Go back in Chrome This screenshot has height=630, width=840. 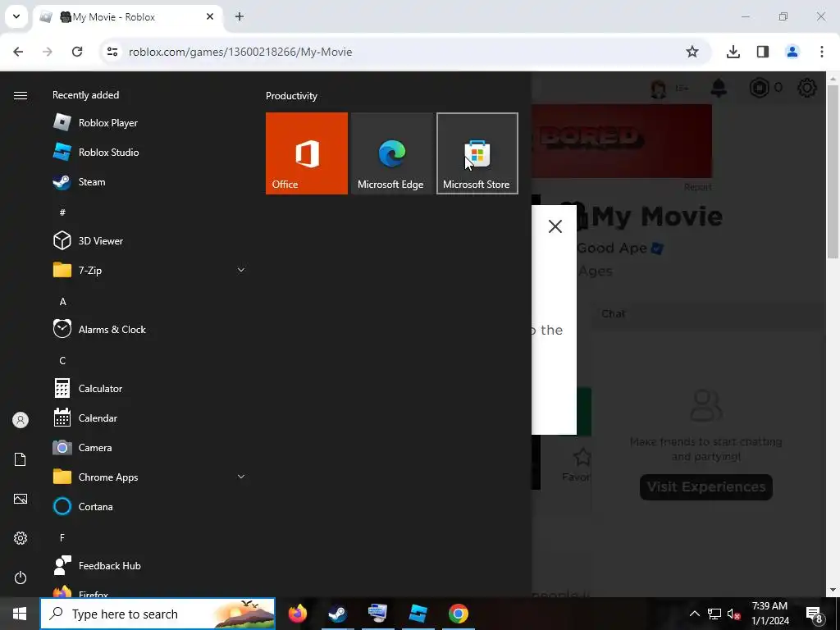tap(18, 52)
